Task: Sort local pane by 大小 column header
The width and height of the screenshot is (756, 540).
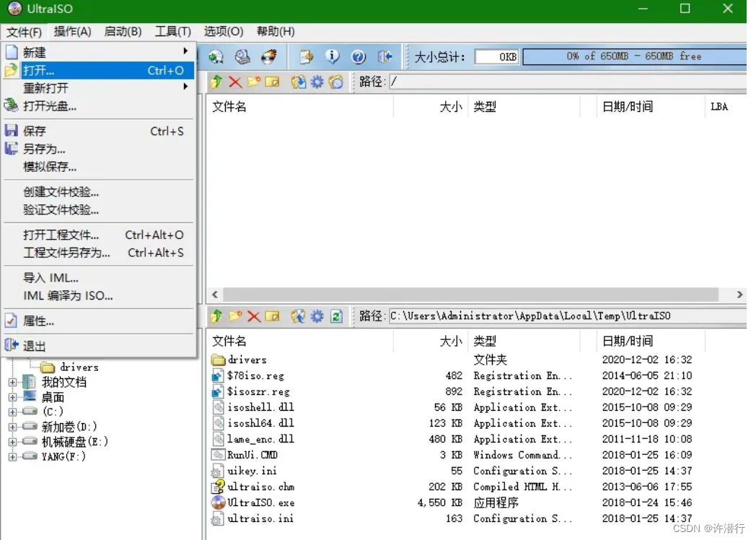Action: pyautogui.click(x=431, y=341)
